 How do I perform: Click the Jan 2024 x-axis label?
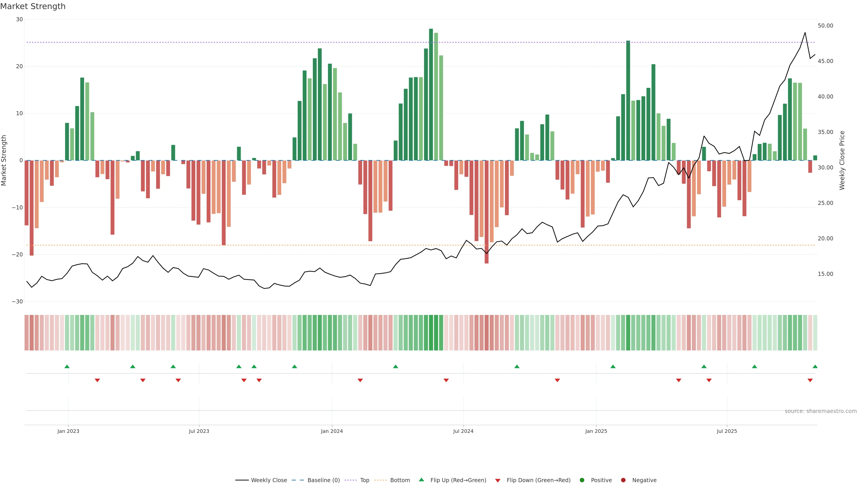click(332, 431)
